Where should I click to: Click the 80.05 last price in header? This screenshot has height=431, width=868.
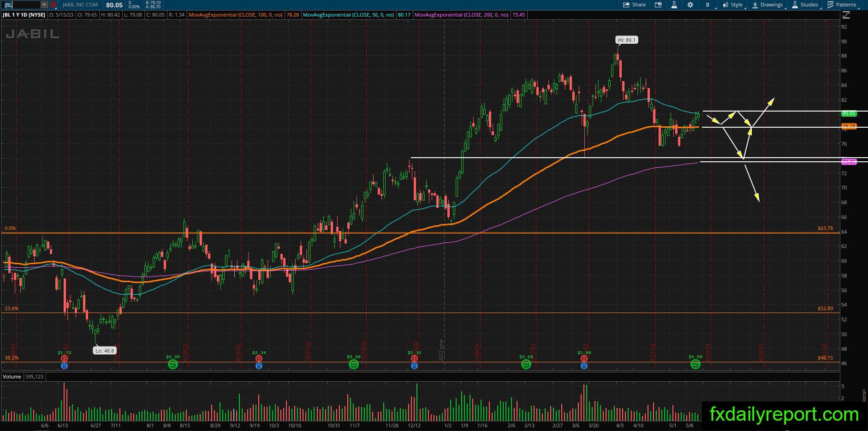(114, 5)
